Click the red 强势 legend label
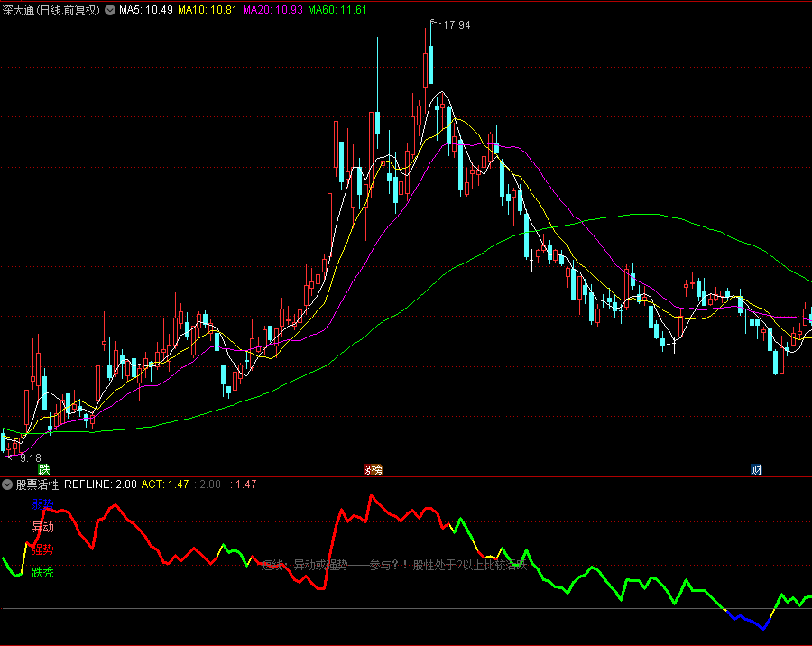812x646 pixels. [x=43, y=549]
